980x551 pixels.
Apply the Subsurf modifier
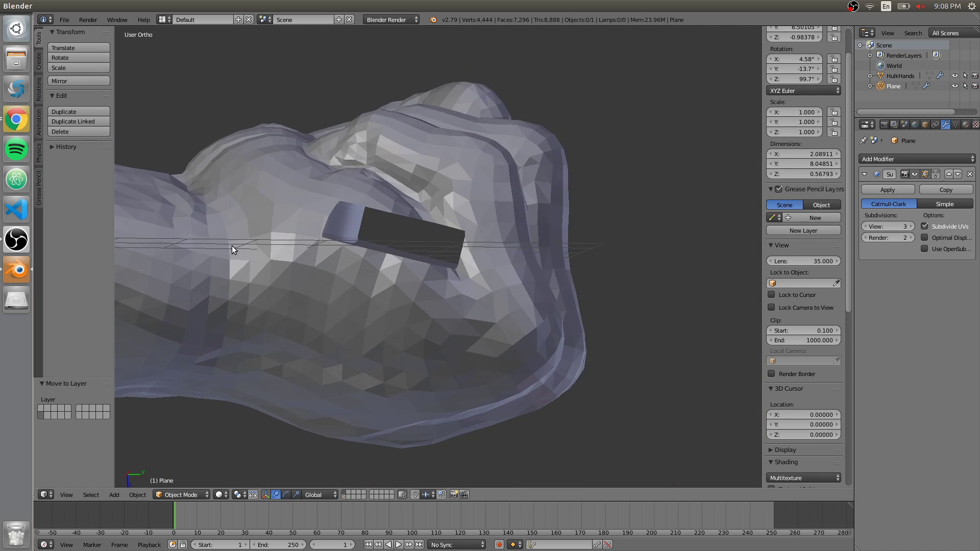click(x=887, y=189)
